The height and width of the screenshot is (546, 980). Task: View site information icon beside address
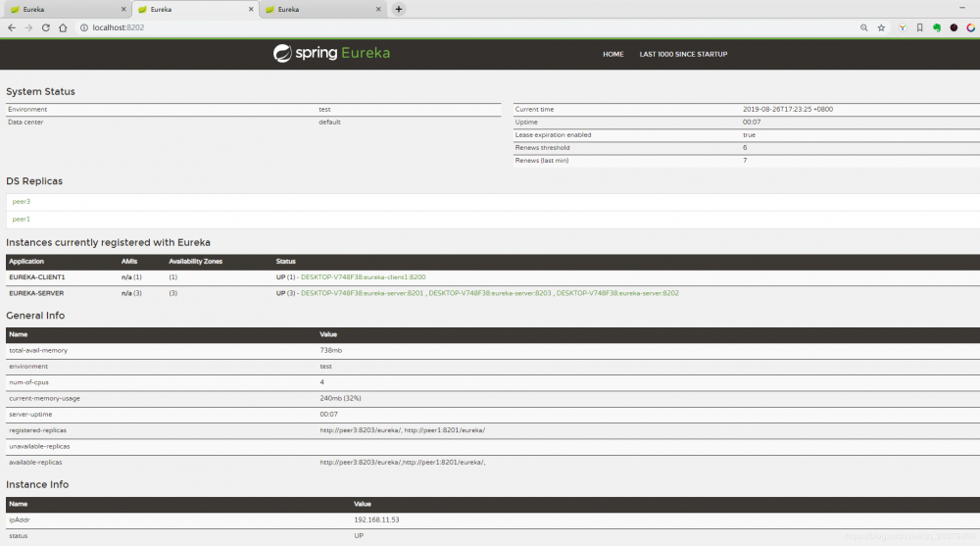pyautogui.click(x=83, y=27)
